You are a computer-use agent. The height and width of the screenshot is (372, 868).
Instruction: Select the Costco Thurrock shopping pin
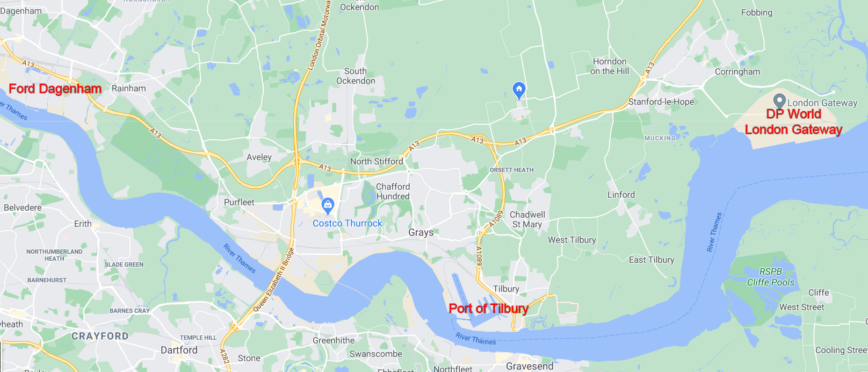(x=328, y=206)
